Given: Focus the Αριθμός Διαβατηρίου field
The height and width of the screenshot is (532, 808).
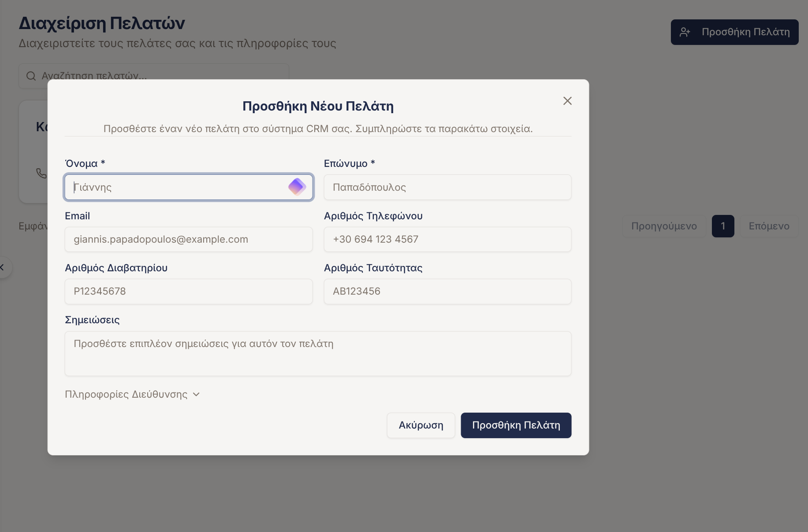Looking at the screenshot, I should click(x=189, y=292).
